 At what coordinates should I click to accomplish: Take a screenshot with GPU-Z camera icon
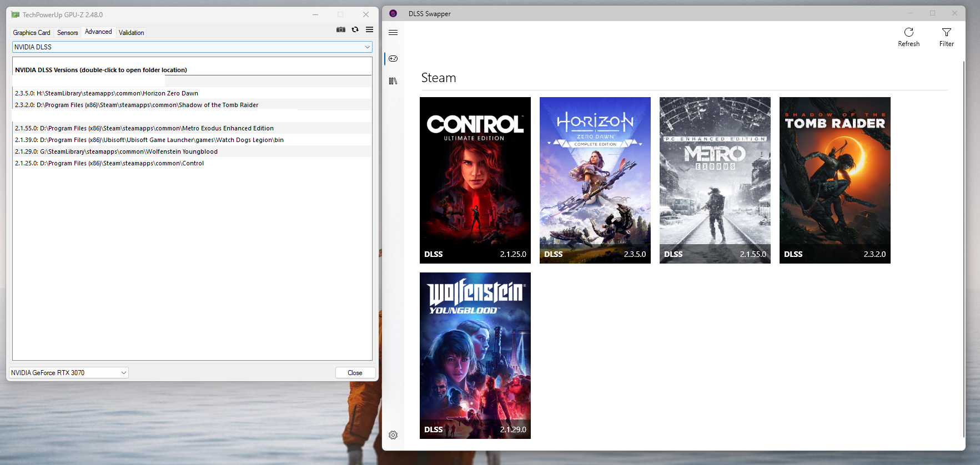(341, 30)
